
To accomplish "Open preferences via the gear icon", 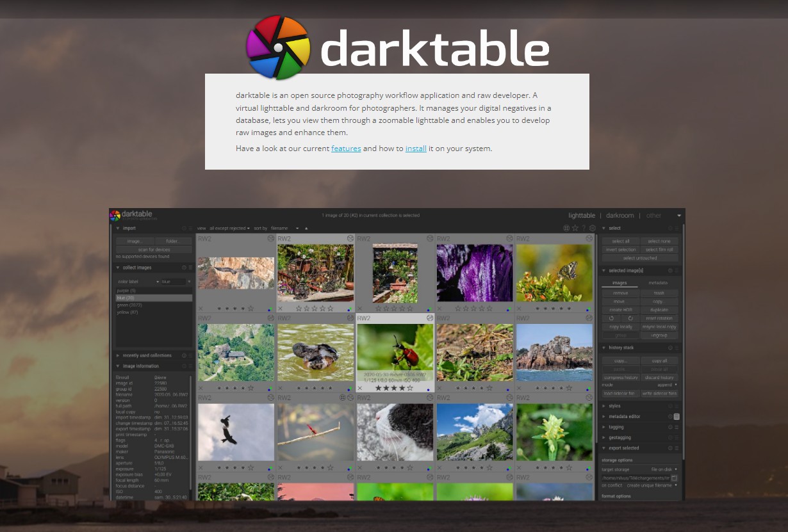I will pos(592,228).
